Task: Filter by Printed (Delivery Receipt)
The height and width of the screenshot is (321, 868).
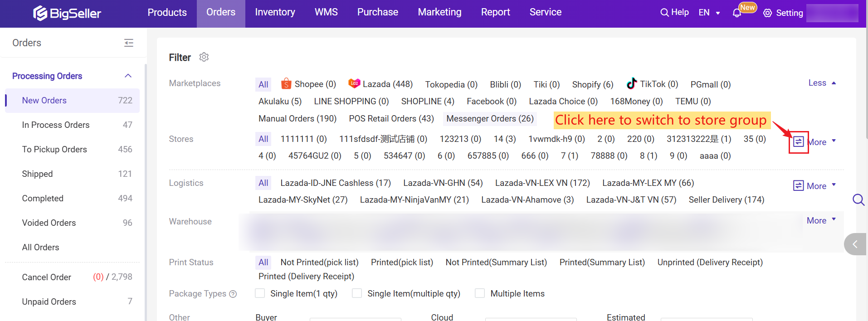Action: pos(306,276)
